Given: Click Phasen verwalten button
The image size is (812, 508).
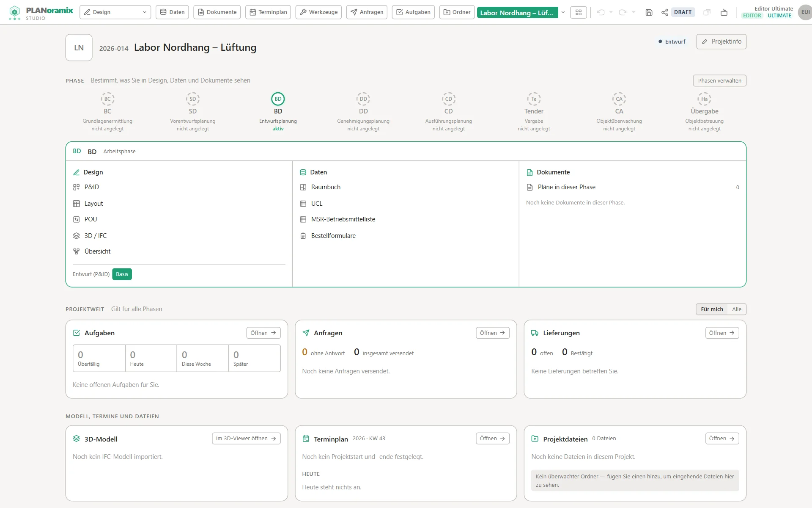Looking at the screenshot, I should [x=719, y=80].
